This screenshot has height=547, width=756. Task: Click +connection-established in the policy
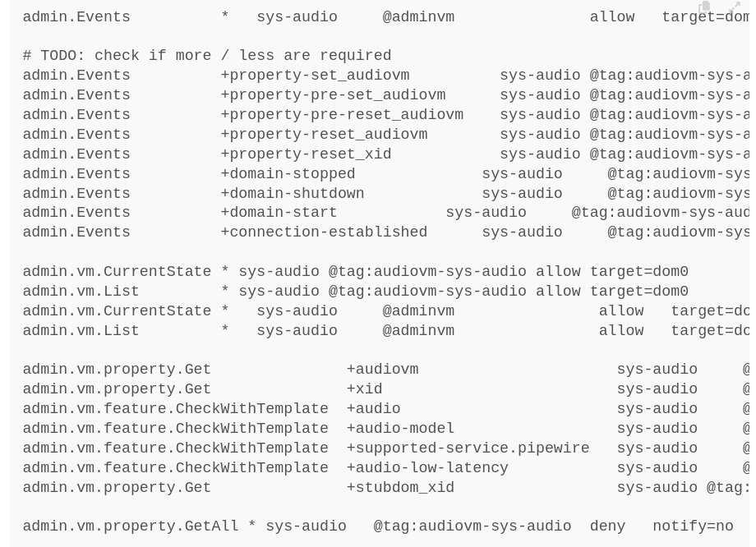pos(324,232)
